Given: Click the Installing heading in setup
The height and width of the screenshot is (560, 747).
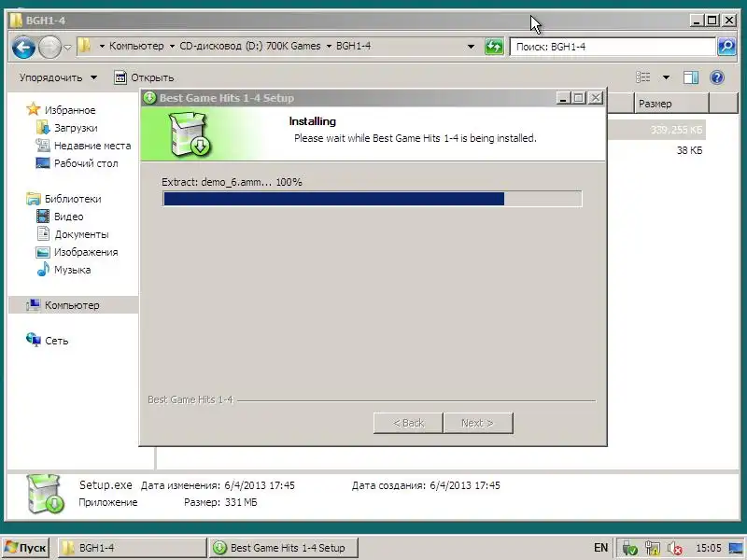Looking at the screenshot, I should coord(313,121).
